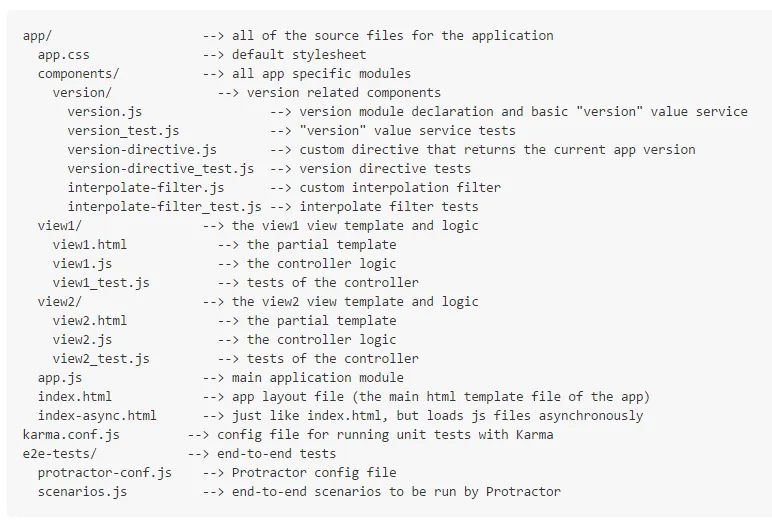Click the "main application module" description text
The height and width of the screenshot is (523, 772).
(318, 378)
